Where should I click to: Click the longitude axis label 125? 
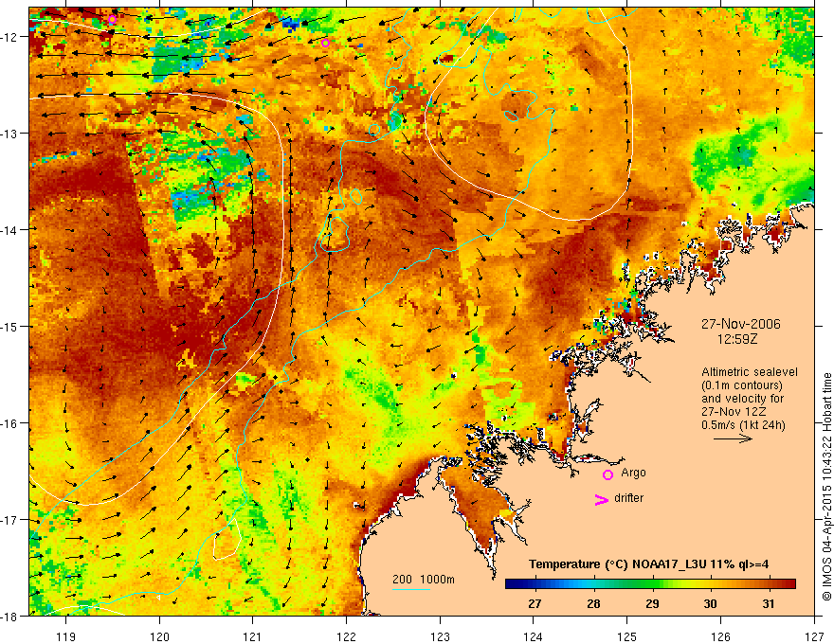pyautogui.click(x=627, y=636)
